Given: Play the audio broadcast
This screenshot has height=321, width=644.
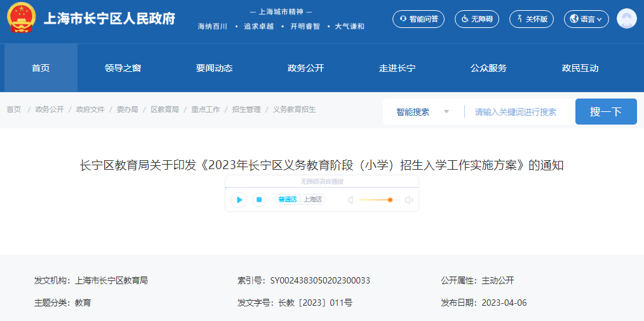Looking at the screenshot, I should (239, 200).
